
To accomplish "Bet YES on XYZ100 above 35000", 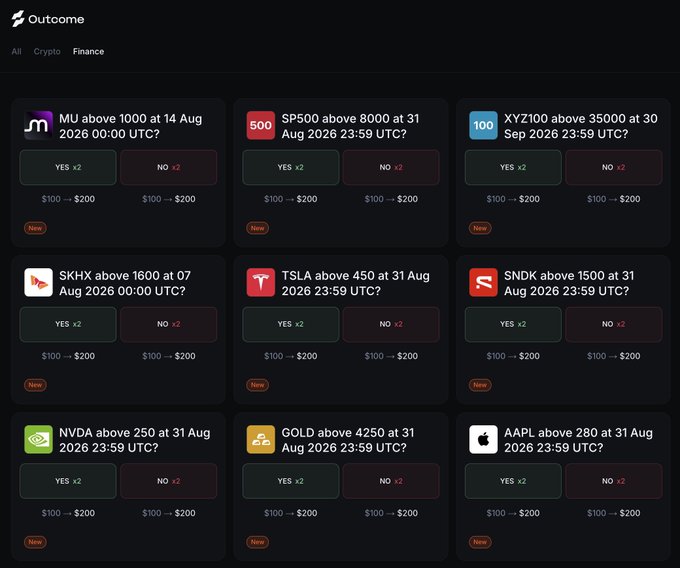I will tap(513, 167).
